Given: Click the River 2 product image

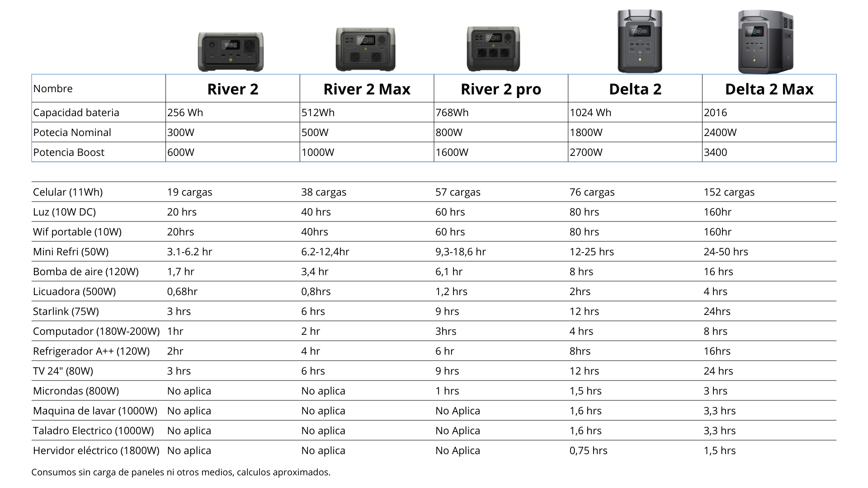Looking at the screenshot, I should 231,52.
